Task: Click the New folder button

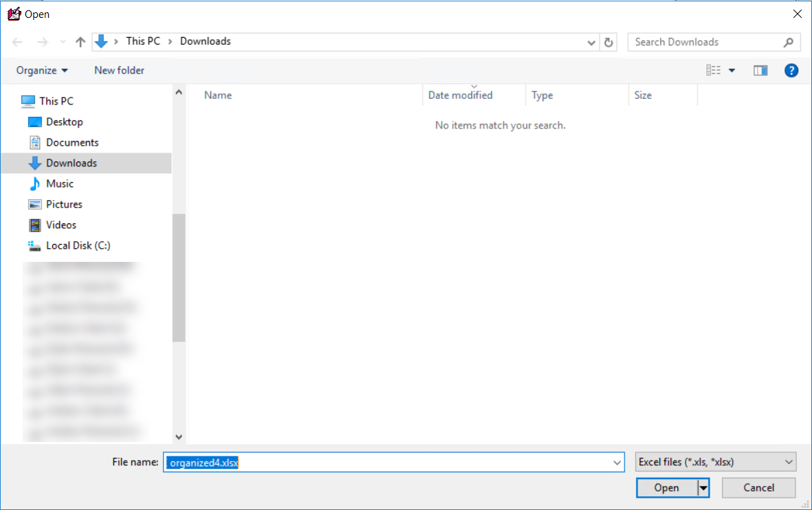Action: 120,70
